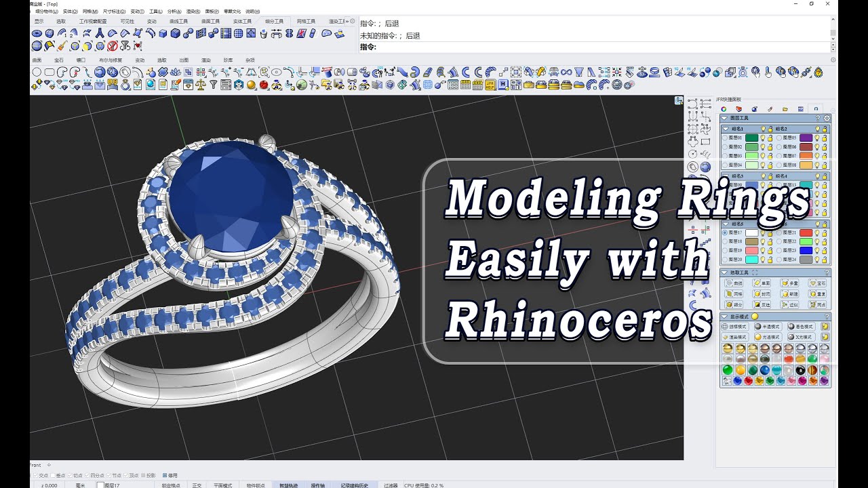Click the red heart icon in SubD toolbar
868x488 pixels.
[138, 46]
